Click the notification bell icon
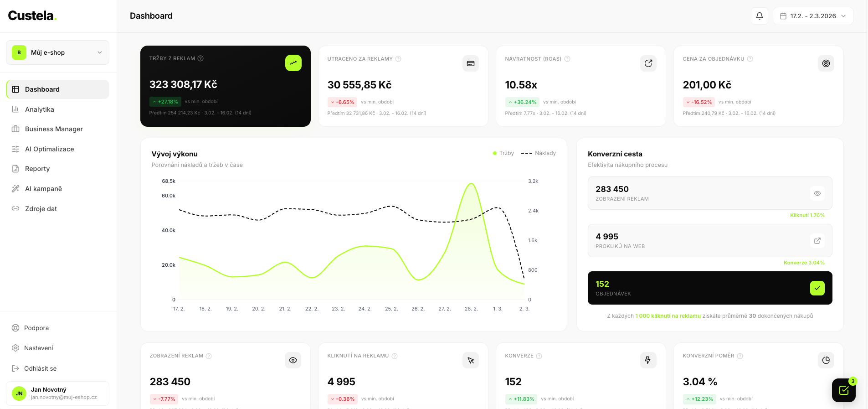The width and height of the screenshot is (868, 409). 759,16
